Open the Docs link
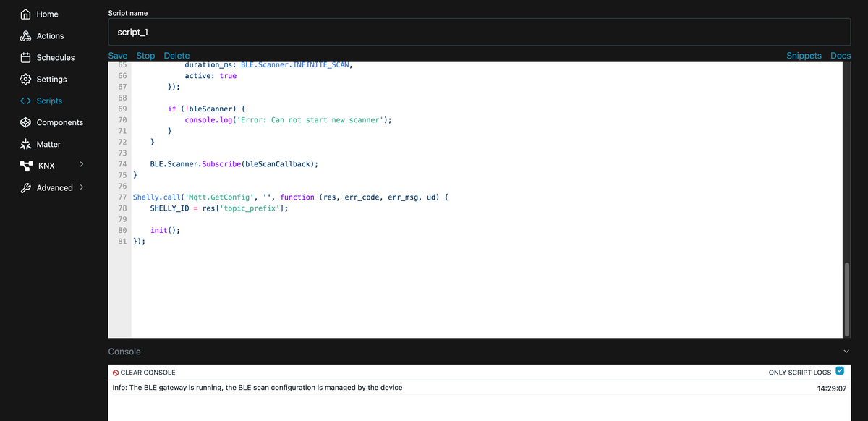The width and height of the screenshot is (868, 421). coord(841,56)
